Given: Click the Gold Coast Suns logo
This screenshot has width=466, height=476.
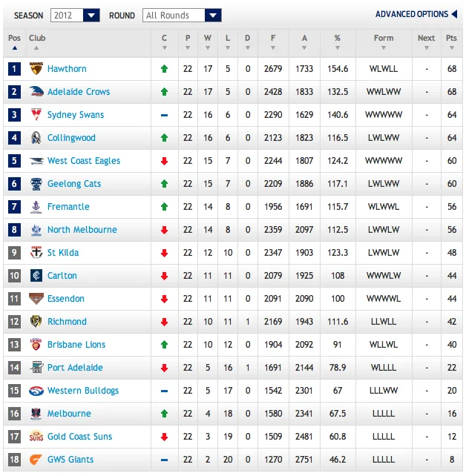Looking at the screenshot, I should 36,437.
